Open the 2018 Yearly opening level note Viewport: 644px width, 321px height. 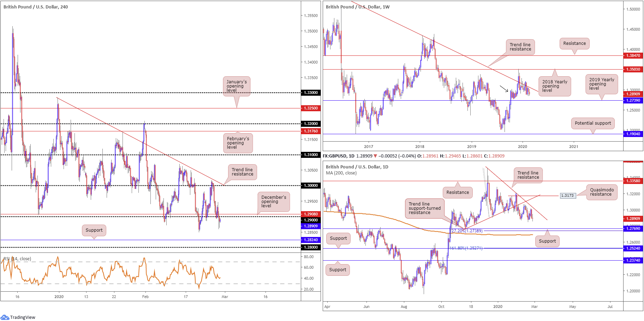point(554,86)
